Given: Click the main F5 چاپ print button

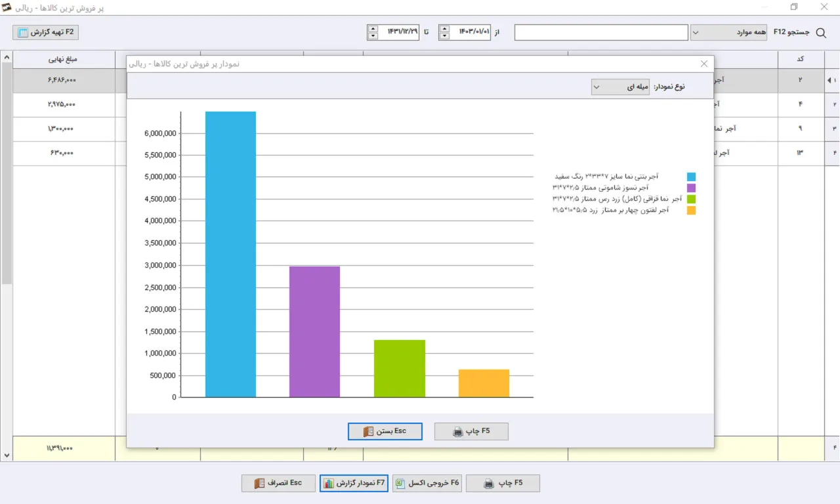Looking at the screenshot, I should pyautogui.click(x=503, y=483).
